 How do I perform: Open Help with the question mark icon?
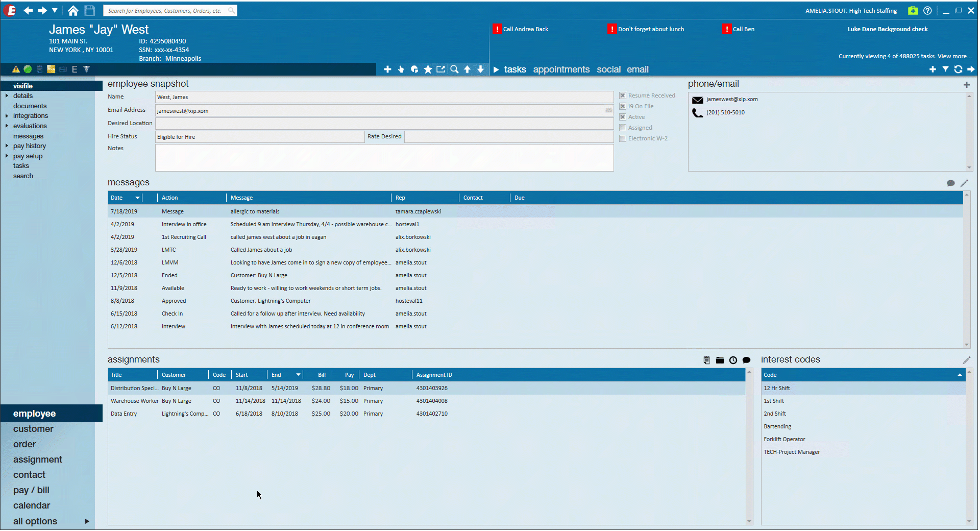click(927, 10)
